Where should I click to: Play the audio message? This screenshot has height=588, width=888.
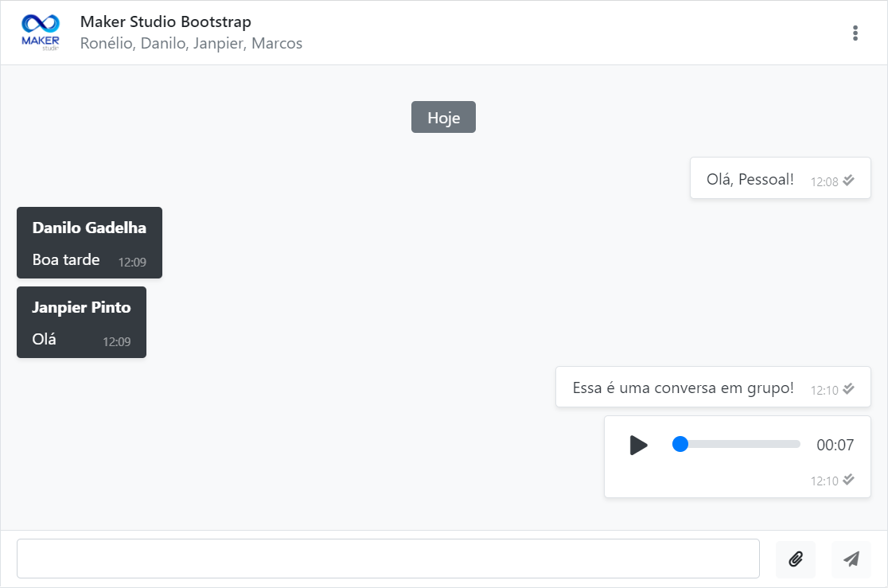point(638,446)
